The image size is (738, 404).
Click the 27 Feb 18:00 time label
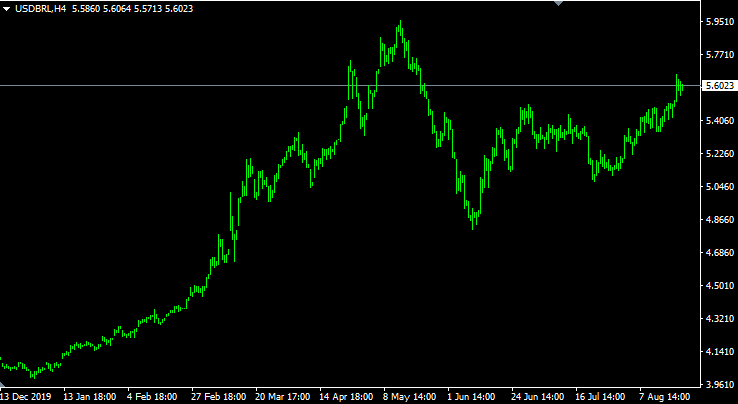219,396
